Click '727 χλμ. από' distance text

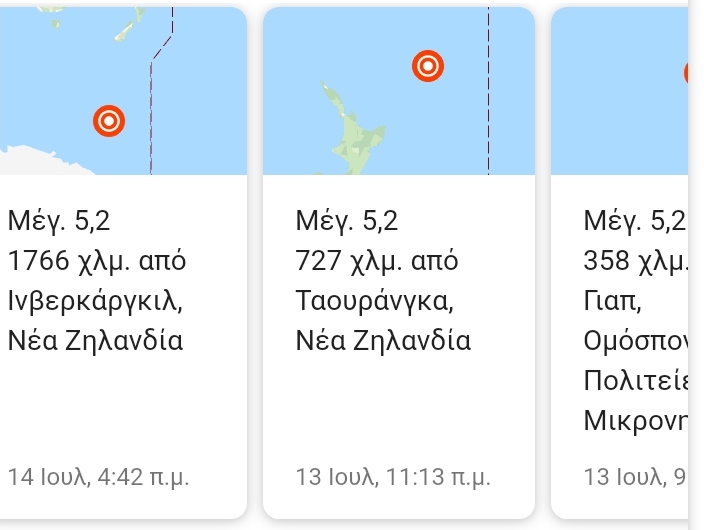pyautogui.click(x=377, y=261)
